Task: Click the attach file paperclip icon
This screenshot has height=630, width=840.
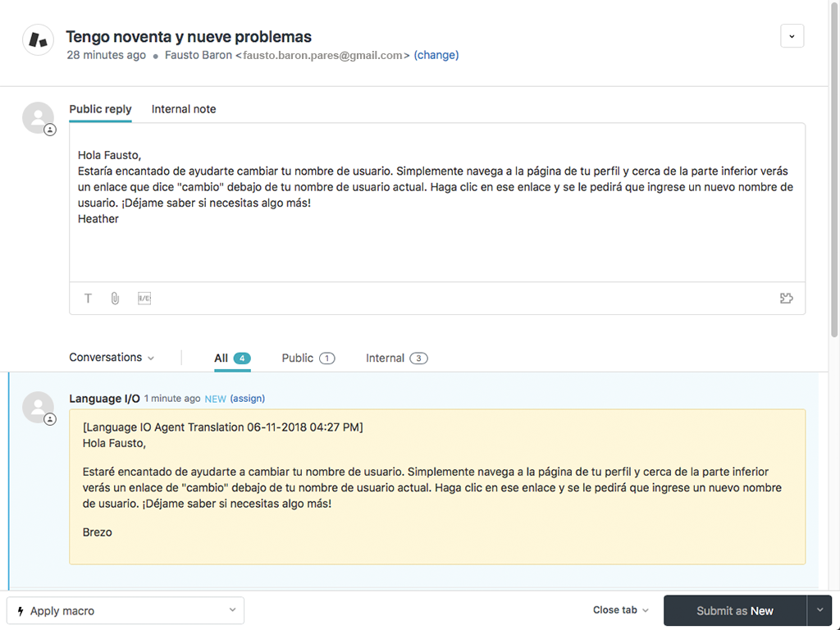Action: pos(115,299)
